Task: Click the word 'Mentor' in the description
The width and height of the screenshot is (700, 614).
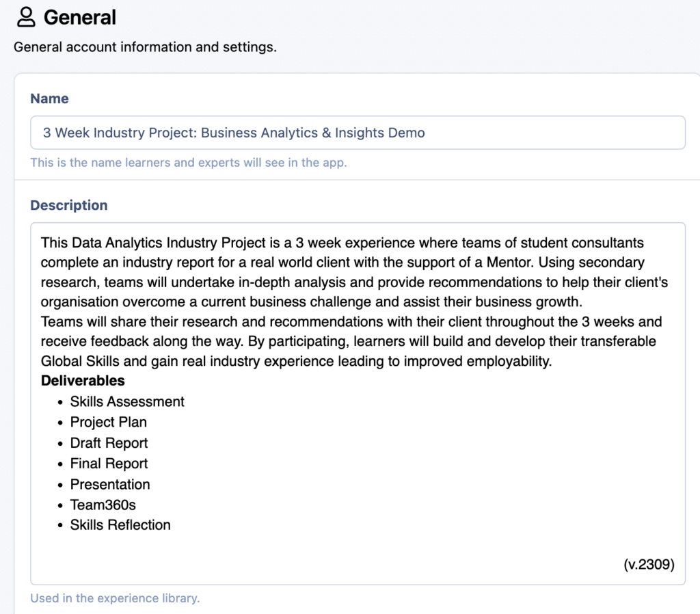Action: [x=509, y=263]
